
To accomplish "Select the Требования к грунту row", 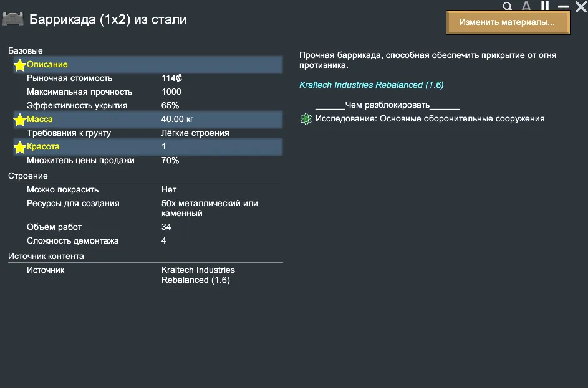I will coord(145,133).
